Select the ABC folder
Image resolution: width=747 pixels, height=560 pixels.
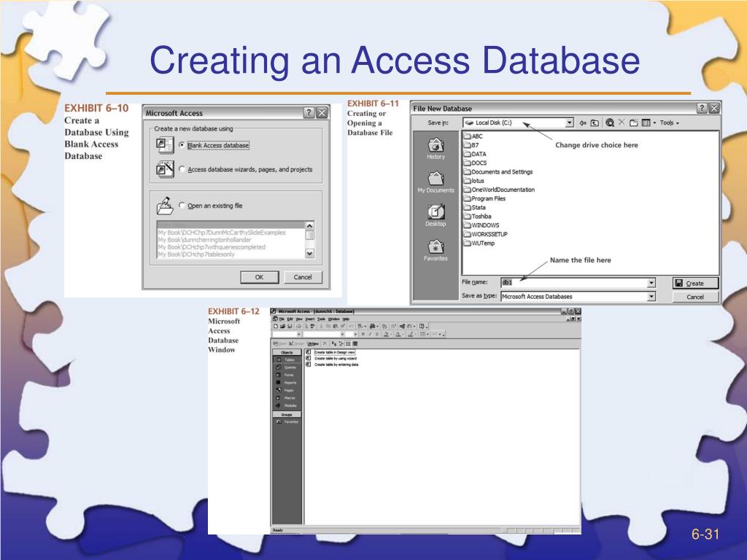pos(473,136)
